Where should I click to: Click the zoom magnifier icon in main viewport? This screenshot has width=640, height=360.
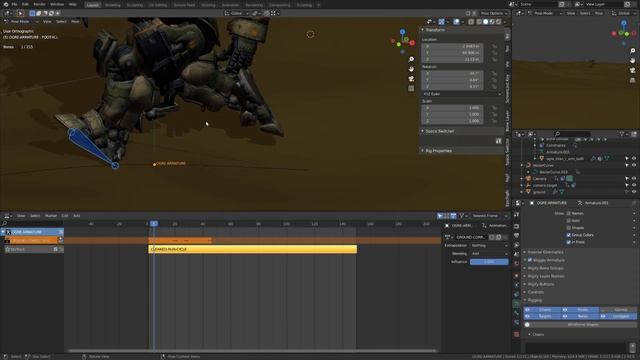(411, 59)
